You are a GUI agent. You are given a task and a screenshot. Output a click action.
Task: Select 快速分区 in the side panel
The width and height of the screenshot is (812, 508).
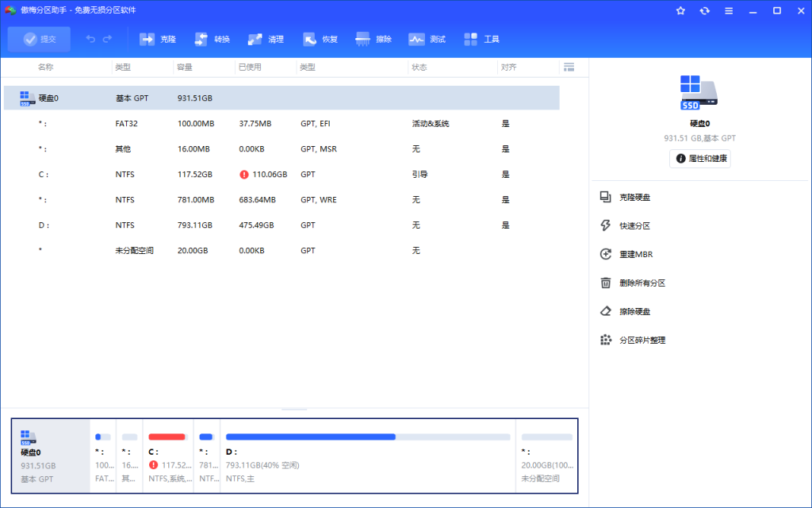634,225
